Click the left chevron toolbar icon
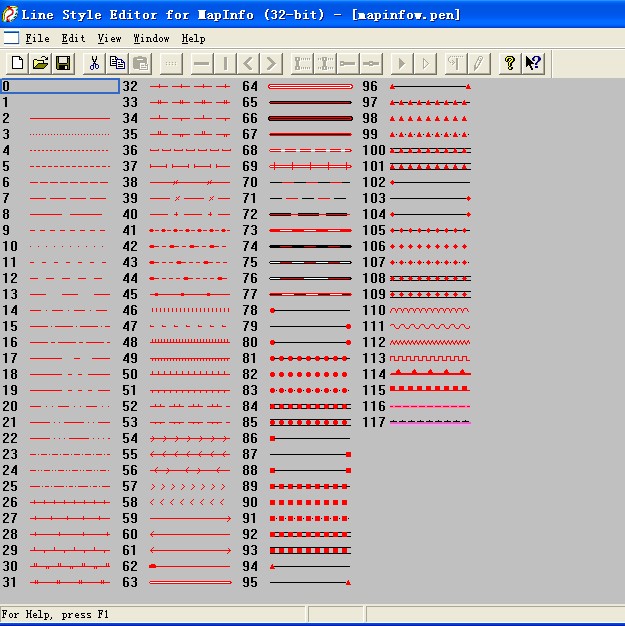Image resolution: width=625 pixels, height=626 pixels. coord(248,63)
